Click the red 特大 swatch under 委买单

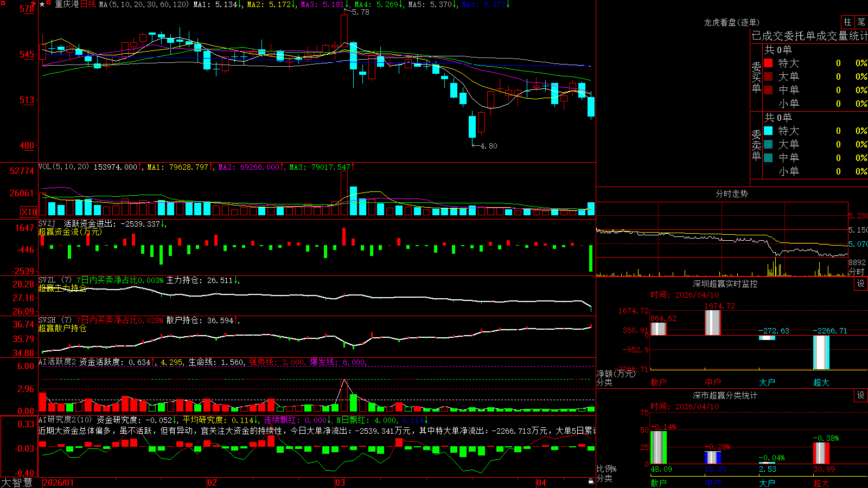(x=768, y=63)
